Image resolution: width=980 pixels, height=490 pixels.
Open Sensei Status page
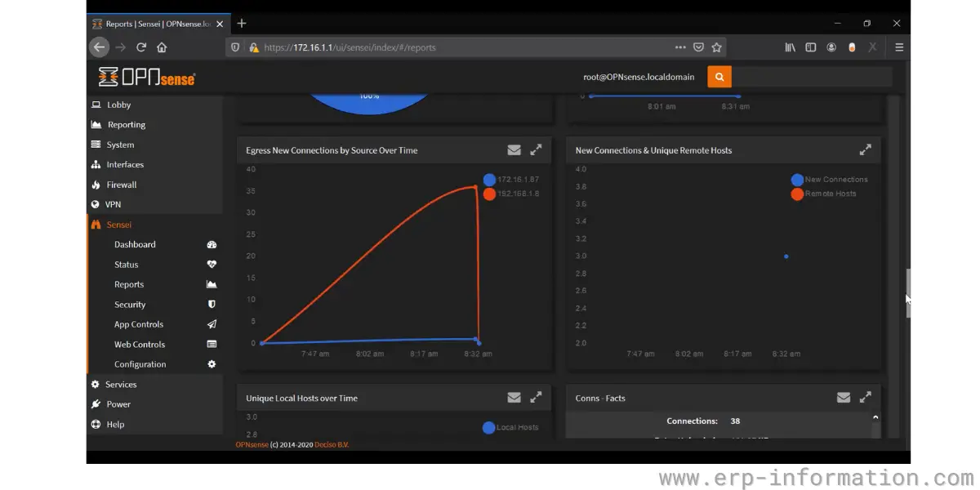point(127,265)
